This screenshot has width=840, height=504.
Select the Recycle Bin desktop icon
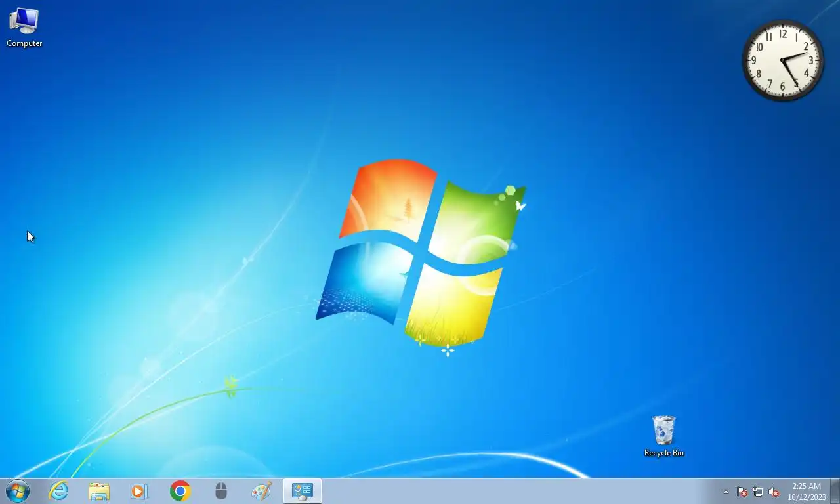[663, 436]
